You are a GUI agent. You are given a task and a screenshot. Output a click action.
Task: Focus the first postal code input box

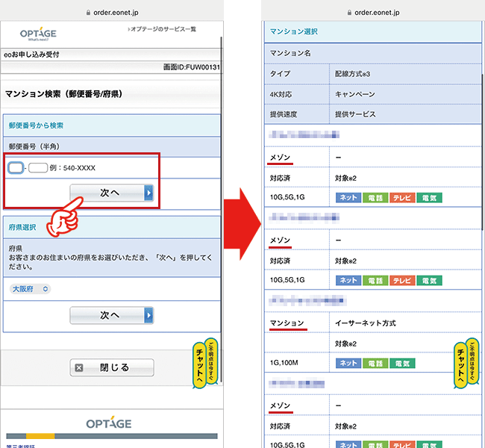coord(16,168)
